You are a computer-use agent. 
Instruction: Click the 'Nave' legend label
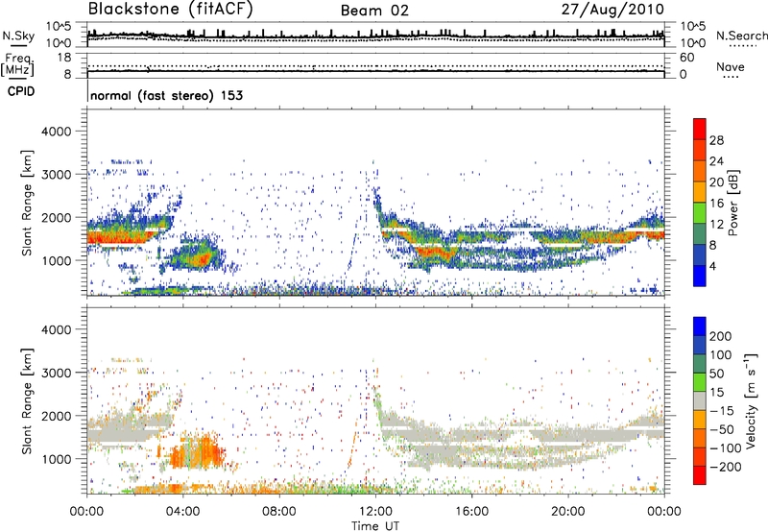[731, 67]
